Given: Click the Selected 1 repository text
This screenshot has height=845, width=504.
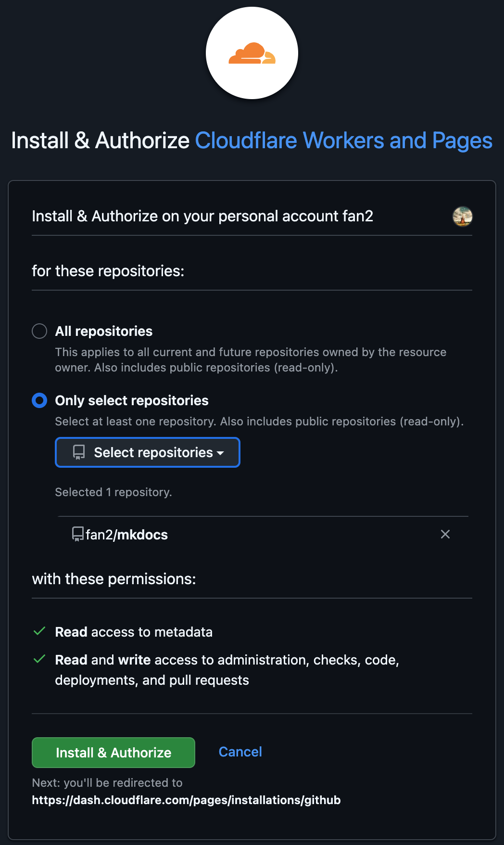Looking at the screenshot, I should (113, 492).
